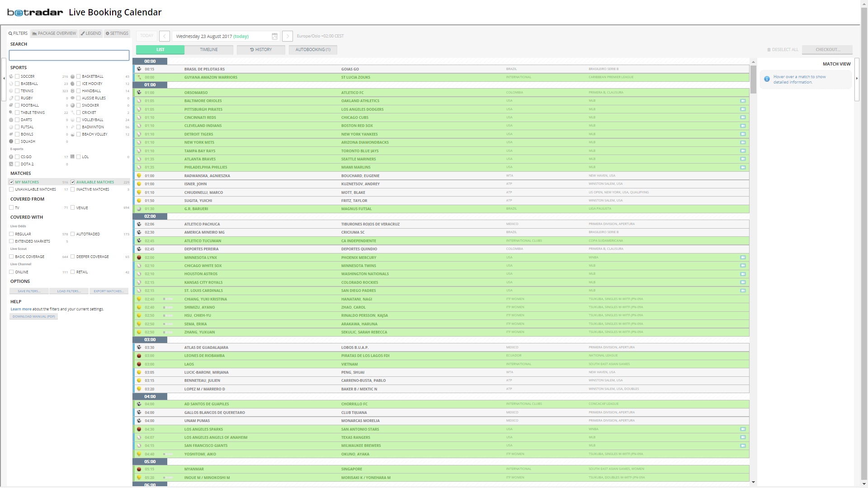The width and height of the screenshot is (868, 488).
Task: Click in the Search input field
Action: [69, 55]
